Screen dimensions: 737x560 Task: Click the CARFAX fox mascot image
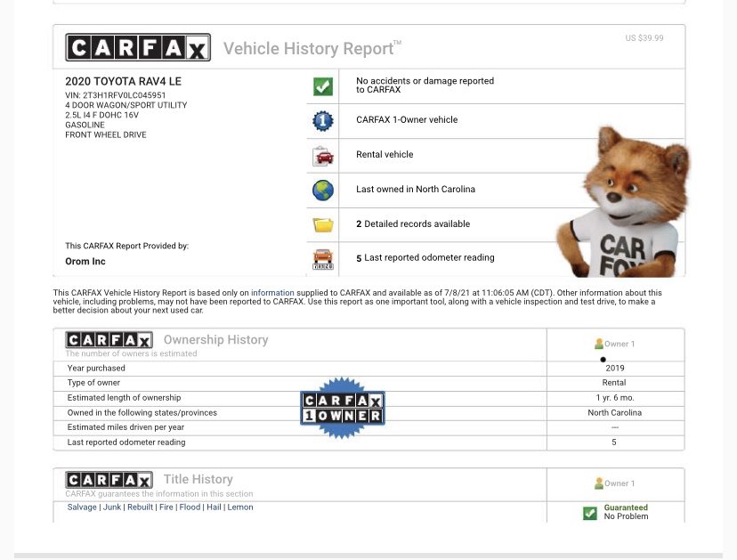click(622, 202)
